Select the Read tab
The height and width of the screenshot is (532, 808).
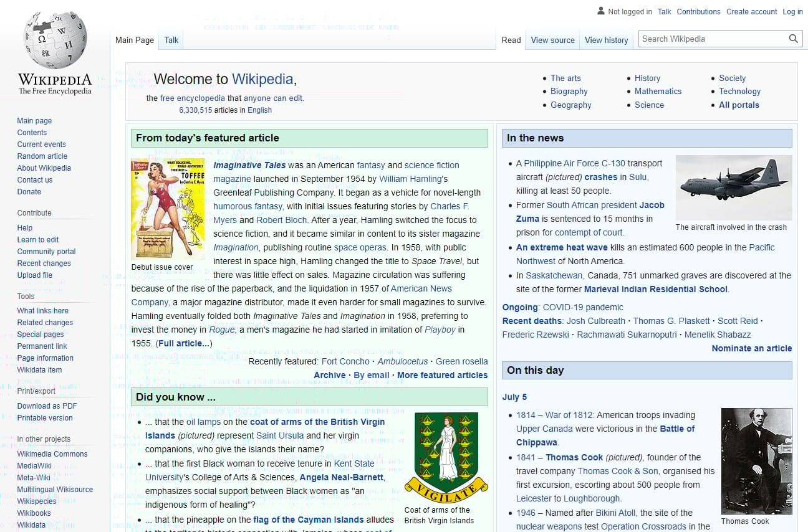(511, 40)
